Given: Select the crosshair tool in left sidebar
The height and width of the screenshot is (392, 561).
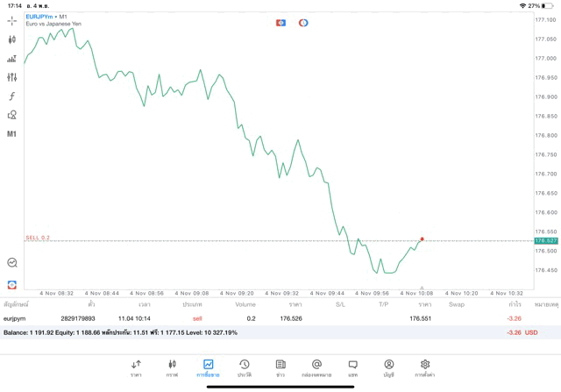Looking at the screenshot, I should tap(12, 20).
